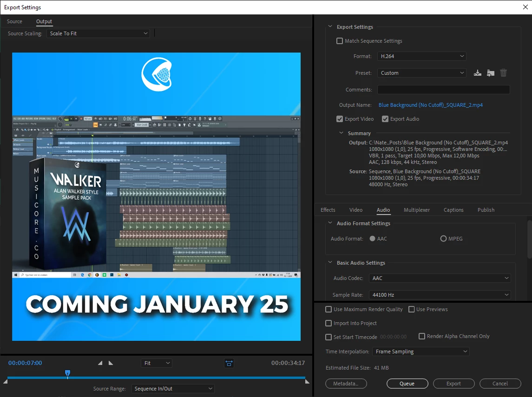The image size is (532, 397).
Task: Click the output preview image
Action: [157, 196]
